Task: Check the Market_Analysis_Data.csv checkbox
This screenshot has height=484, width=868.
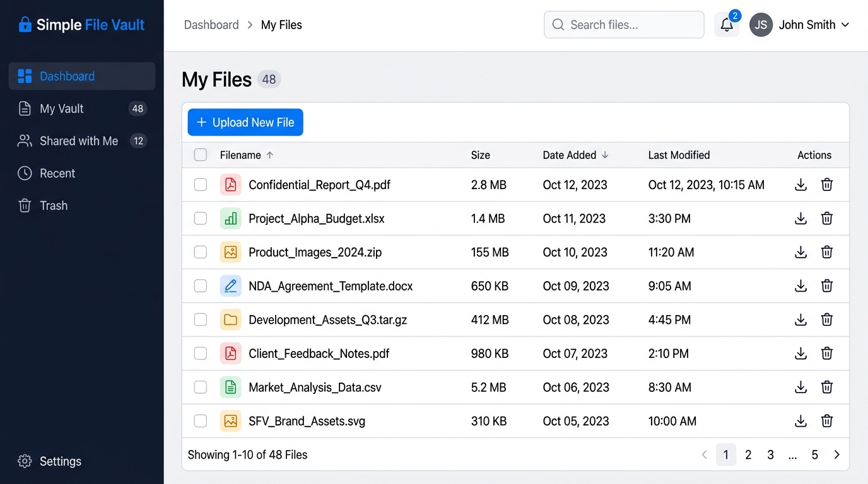Action: click(201, 387)
